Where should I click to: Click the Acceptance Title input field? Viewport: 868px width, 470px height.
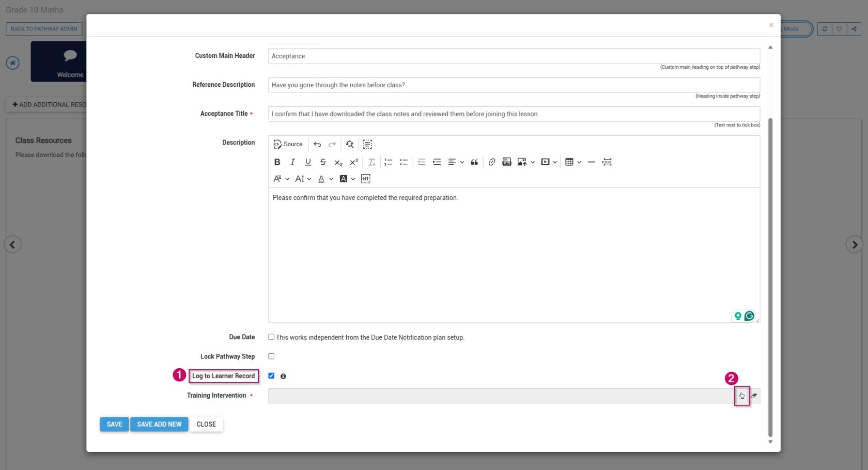point(514,114)
